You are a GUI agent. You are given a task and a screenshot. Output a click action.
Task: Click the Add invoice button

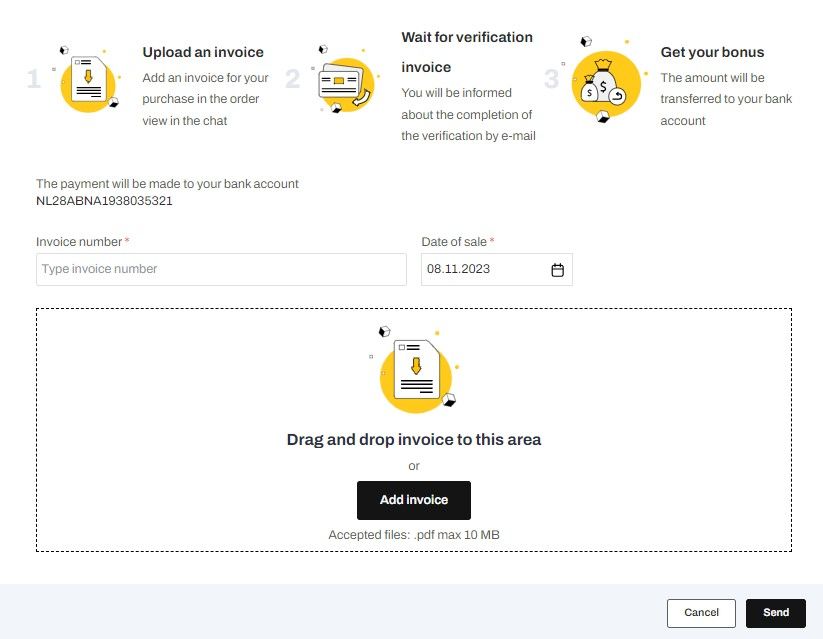414,500
